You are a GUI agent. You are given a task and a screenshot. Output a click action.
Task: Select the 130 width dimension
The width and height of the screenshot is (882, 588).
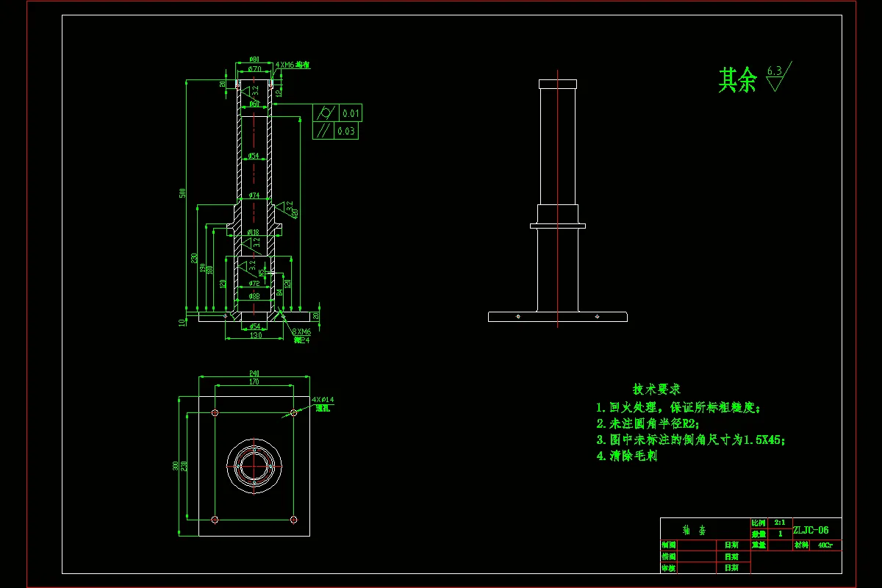coord(255,335)
